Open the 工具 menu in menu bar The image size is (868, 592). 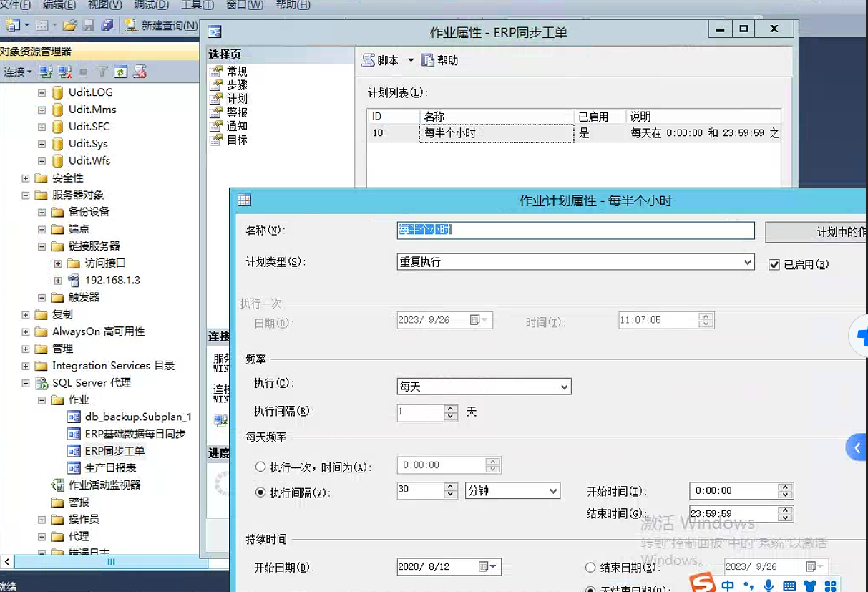pos(197,5)
